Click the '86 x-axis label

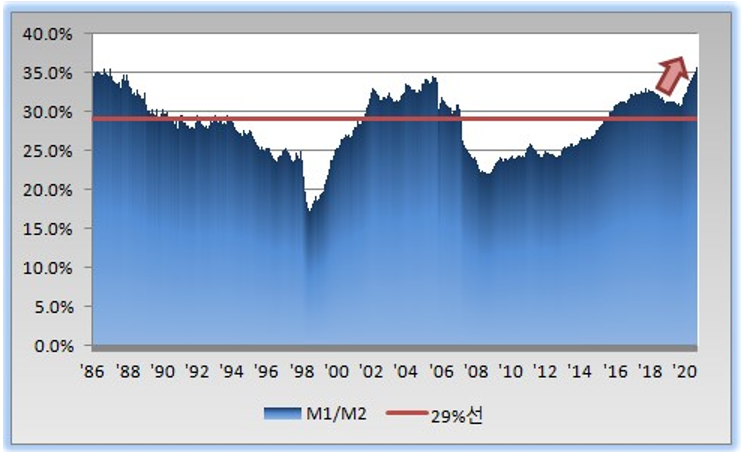92,372
